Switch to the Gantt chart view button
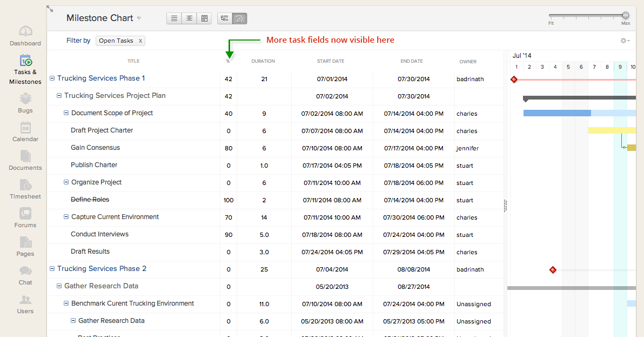 [240, 18]
